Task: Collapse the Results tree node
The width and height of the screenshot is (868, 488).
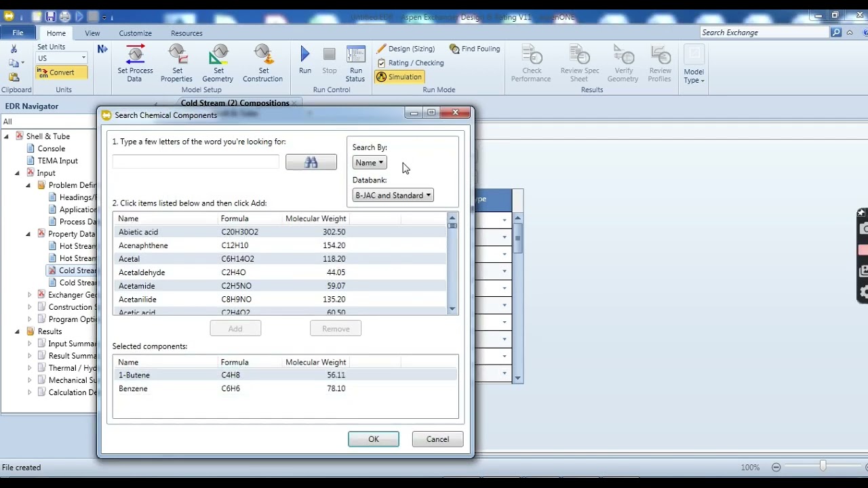Action: click(x=18, y=331)
